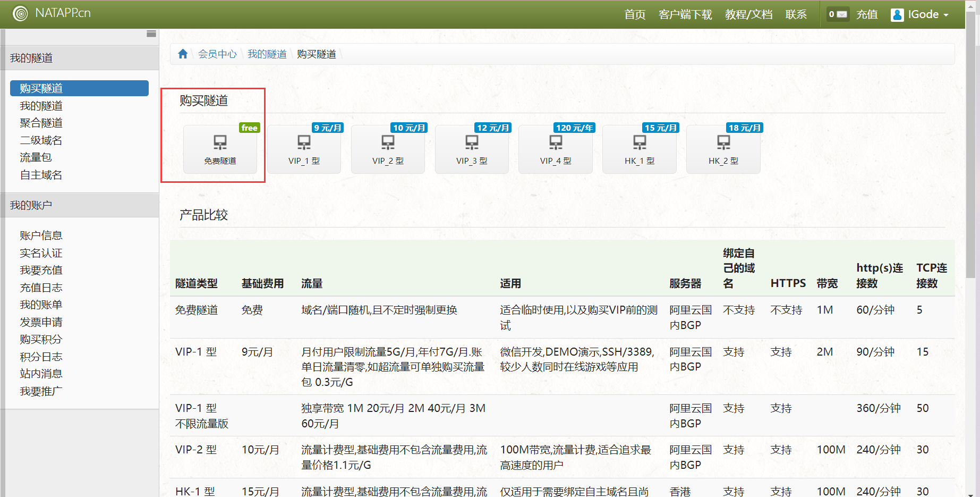The width and height of the screenshot is (980, 497).
Task: Select the HK_2 型 tunnel card
Action: (x=723, y=149)
